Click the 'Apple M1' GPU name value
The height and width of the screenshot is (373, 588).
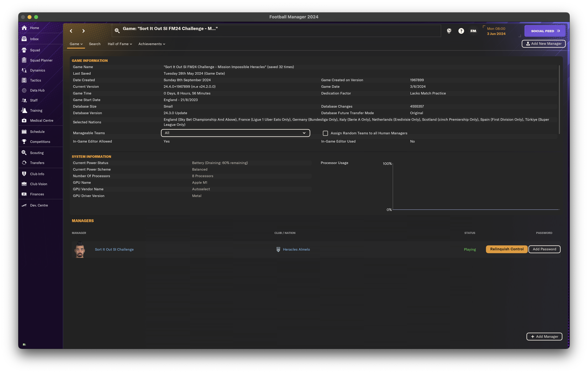(199, 183)
